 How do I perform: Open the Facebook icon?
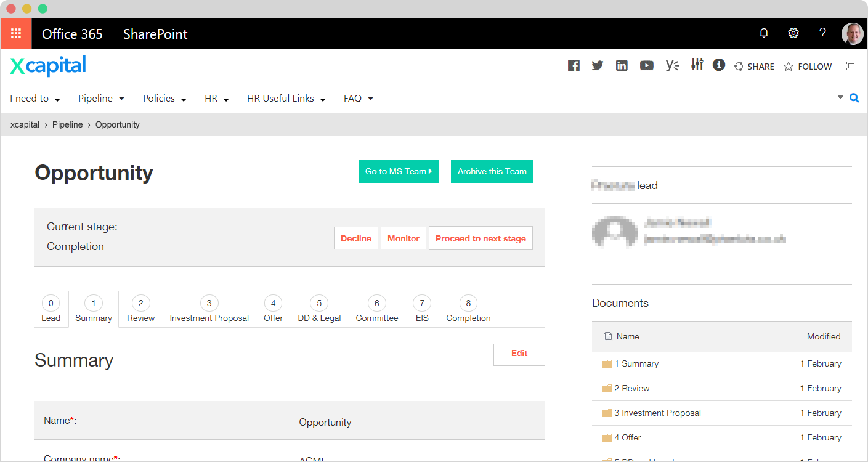click(x=574, y=66)
